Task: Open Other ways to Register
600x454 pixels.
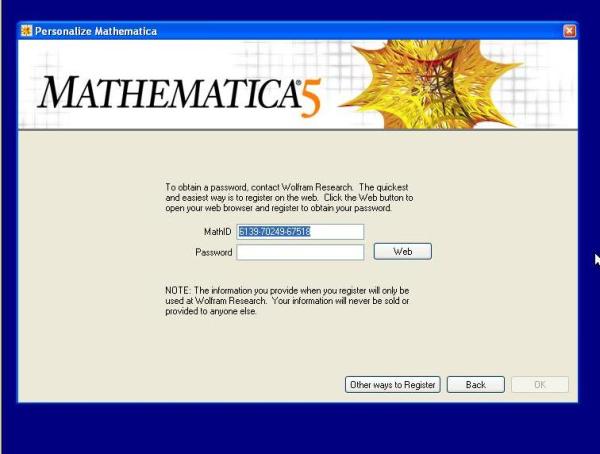Action: pyautogui.click(x=392, y=385)
